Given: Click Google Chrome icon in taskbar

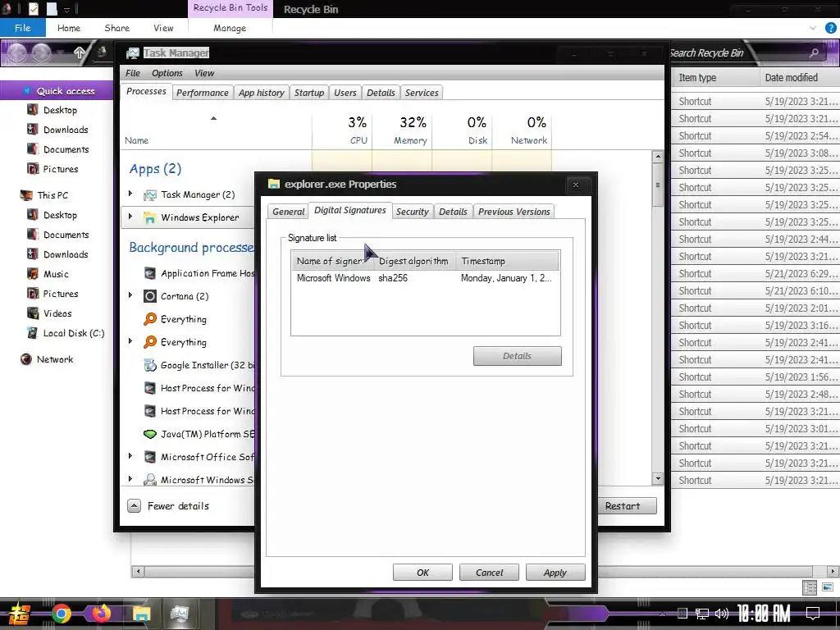Looking at the screenshot, I should point(61,614).
